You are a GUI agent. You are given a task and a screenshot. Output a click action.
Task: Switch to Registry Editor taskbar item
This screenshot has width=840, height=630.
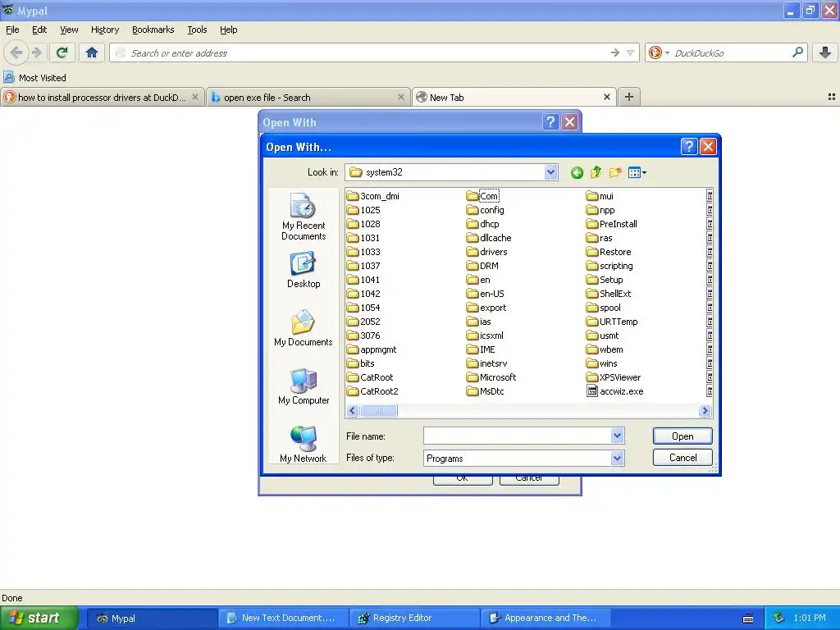pyautogui.click(x=414, y=618)
